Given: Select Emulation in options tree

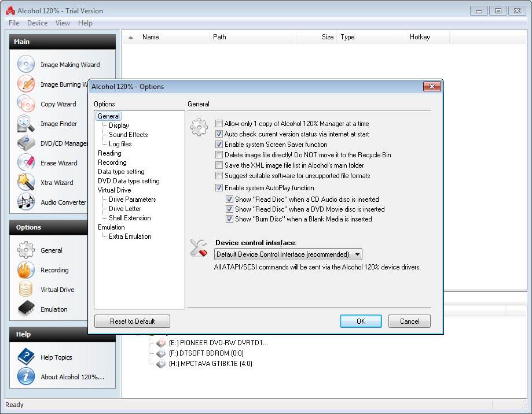Looking at the screenshot, I should [x=111, y=227].
